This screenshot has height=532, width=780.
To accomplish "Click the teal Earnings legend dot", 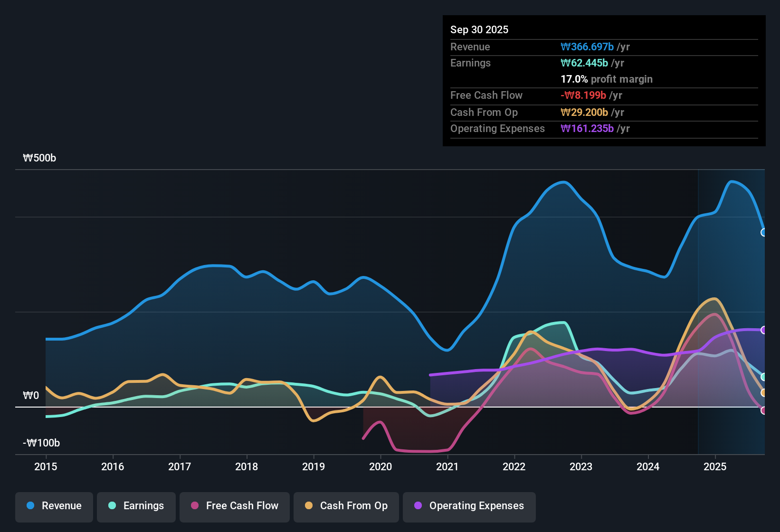I will point(112,506).
